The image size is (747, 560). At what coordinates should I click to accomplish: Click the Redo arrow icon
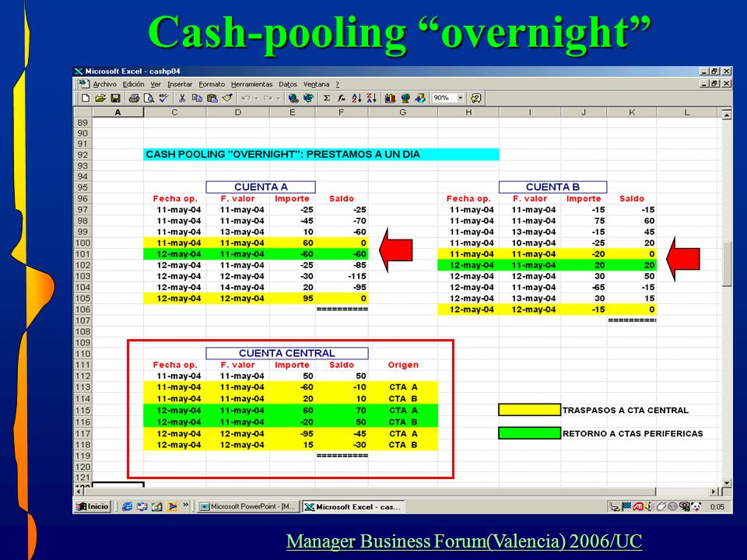click(268, 98)
